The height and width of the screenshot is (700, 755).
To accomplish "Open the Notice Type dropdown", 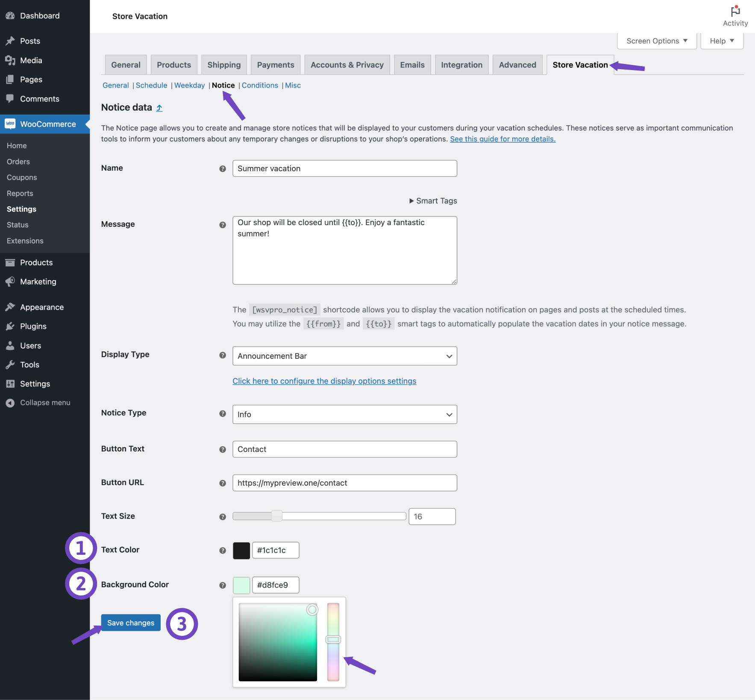I will pos(344,414).
